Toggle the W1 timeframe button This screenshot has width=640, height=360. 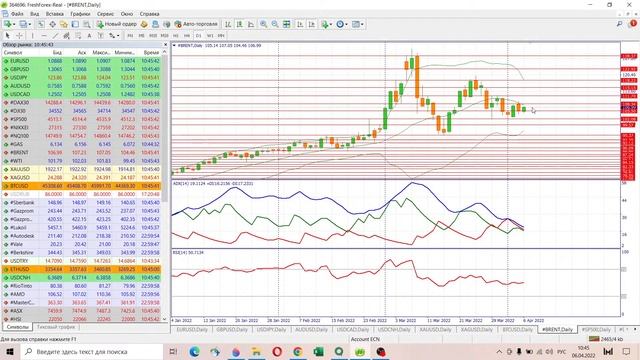point(210,36)
